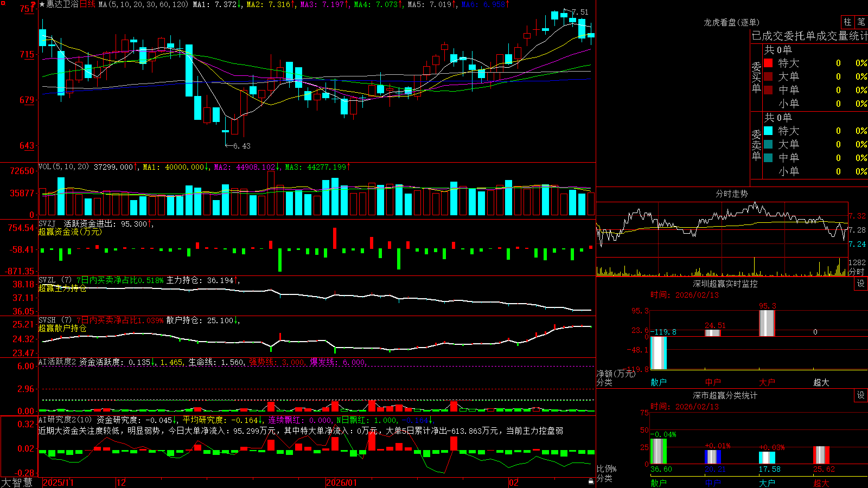This screenshot has height=488, width=868.
Task: Click MA5: 7.019 value
Action: [432, 4]
